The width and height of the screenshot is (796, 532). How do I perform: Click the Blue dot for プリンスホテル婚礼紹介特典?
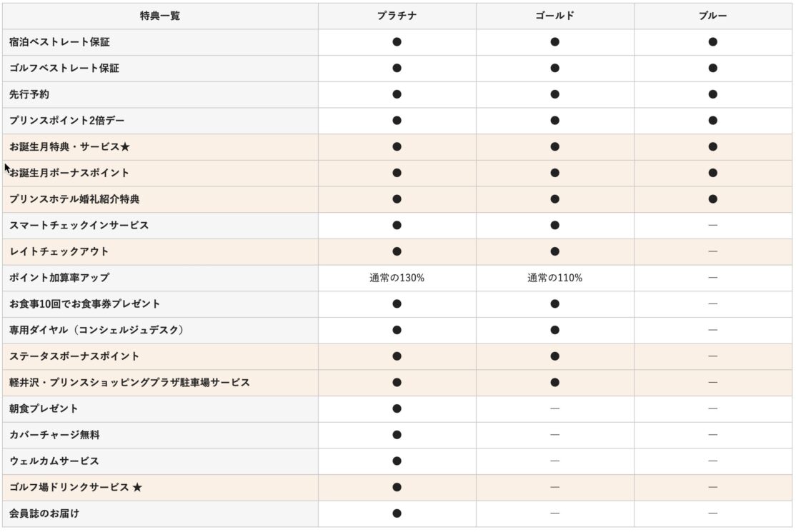click(712, 199)
